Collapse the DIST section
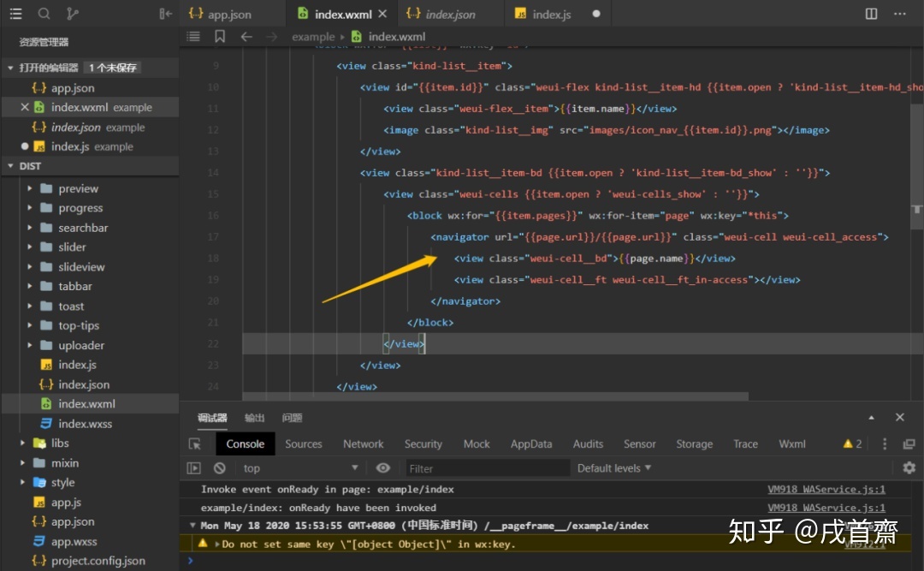924x571 pixels. point(10,166)
